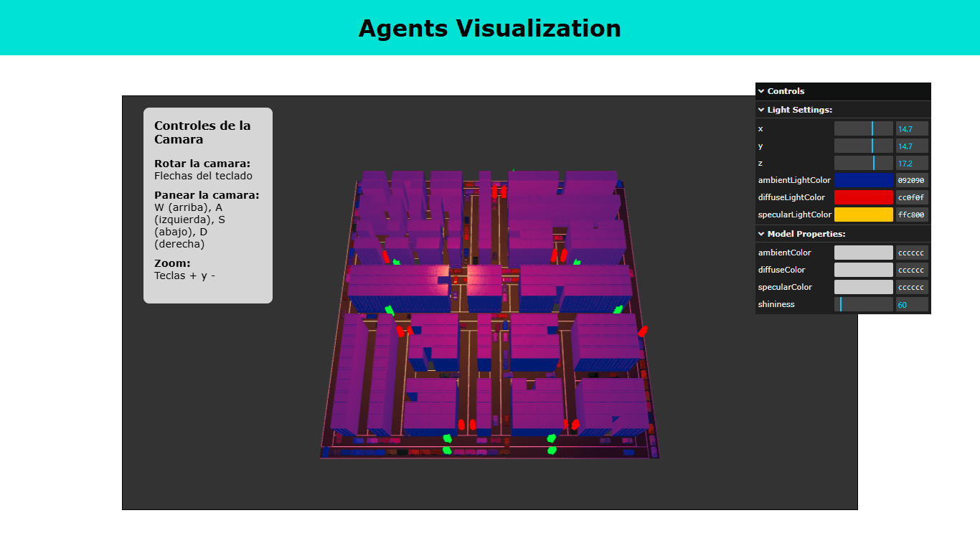Click the y light position slider
Image resolution: width=980 pixels, height=551 pixels.
coord(863,146)
